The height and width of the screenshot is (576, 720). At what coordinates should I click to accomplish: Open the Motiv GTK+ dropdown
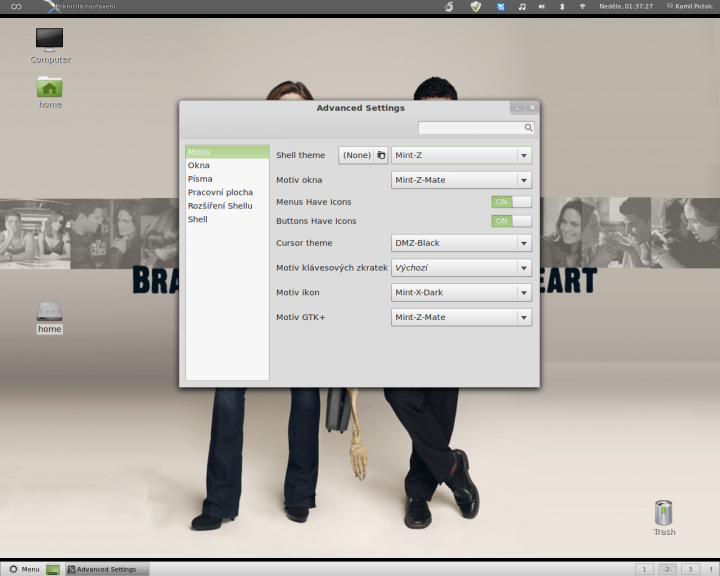point(461,317)
